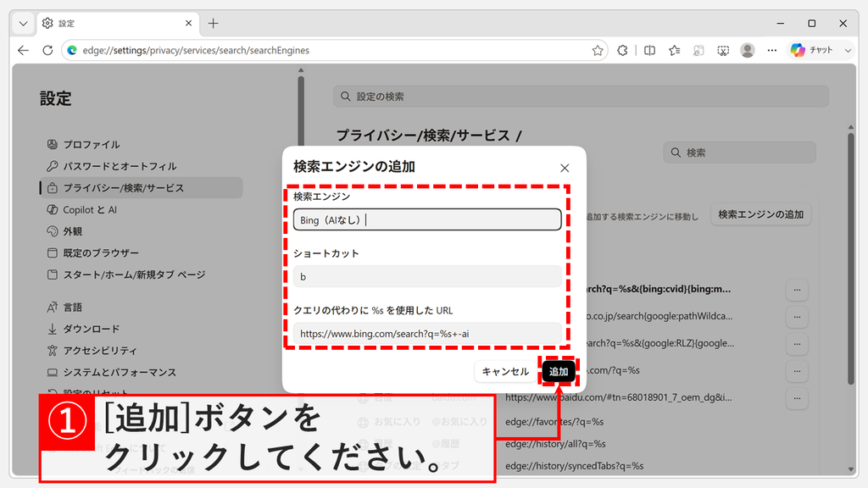Open more options for the google:RLZ row

[797, 343]
